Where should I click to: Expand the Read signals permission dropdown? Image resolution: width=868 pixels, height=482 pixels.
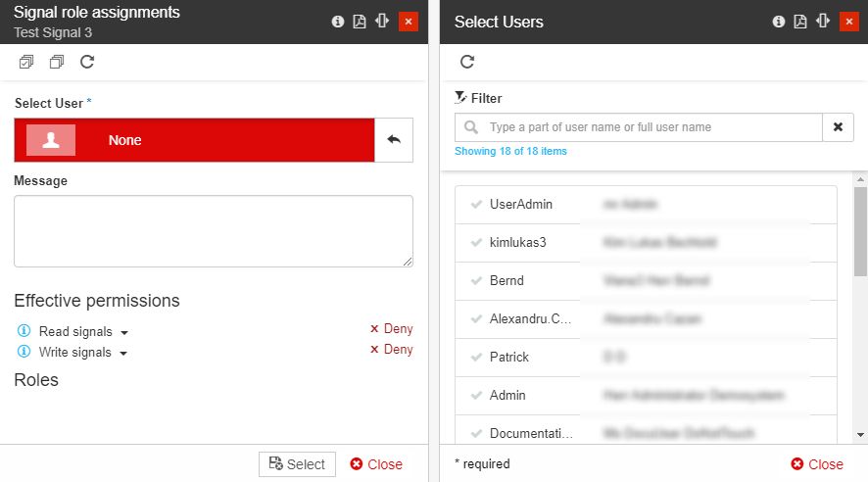click(x=124, y=332)
